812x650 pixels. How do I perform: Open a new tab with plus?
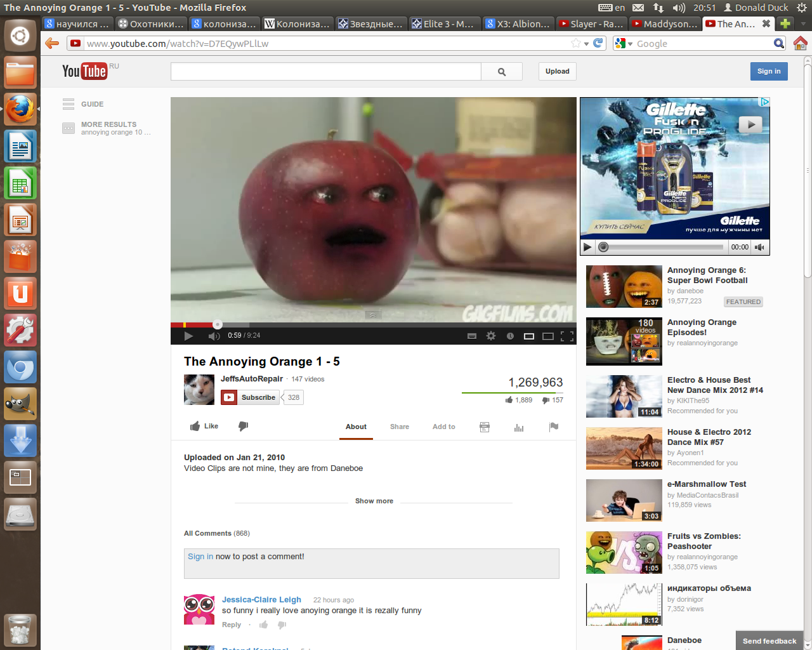point(785,23)
